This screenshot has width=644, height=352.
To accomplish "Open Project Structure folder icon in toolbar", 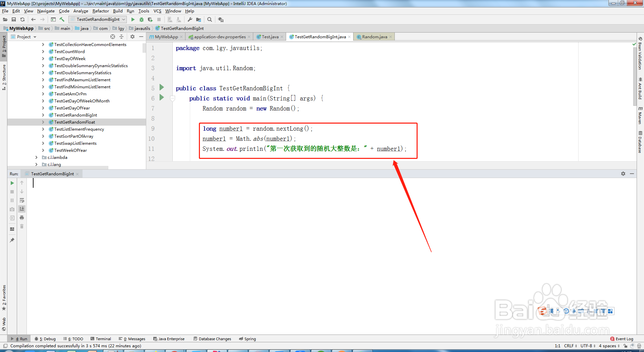I will pyautogui.click(x=199, y=19).
